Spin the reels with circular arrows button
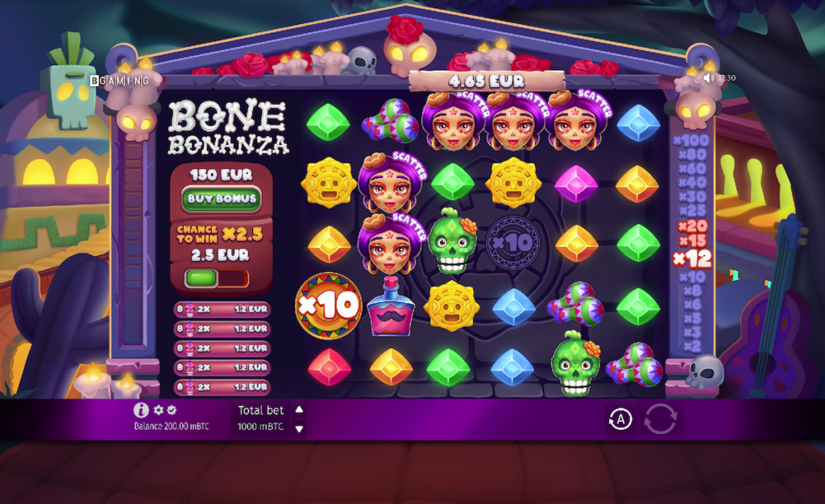The height and width of the screenshot is (504, 825). tap(661, 419)
